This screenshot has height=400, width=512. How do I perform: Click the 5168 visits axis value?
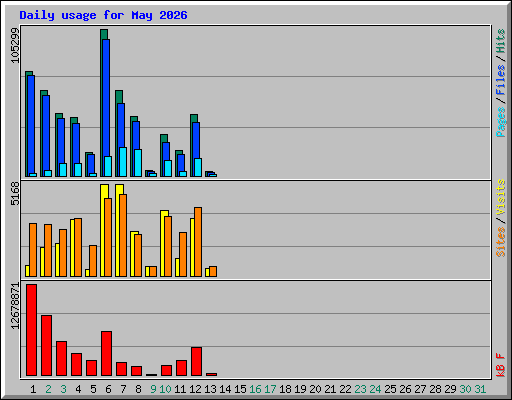[x=15, y=193]
